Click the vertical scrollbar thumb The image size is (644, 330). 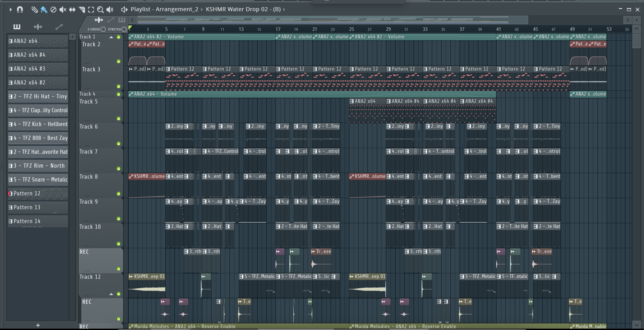(636, 41)
